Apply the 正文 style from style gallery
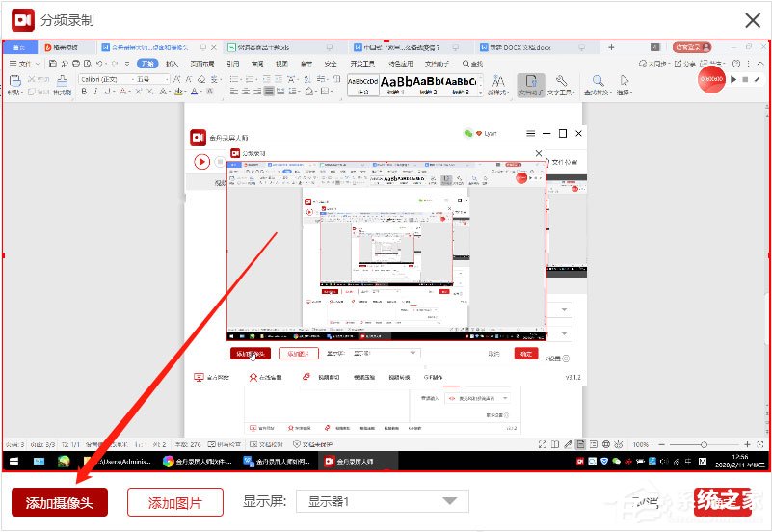The width and height of the screenshot is (772, 532). point(362,85)
